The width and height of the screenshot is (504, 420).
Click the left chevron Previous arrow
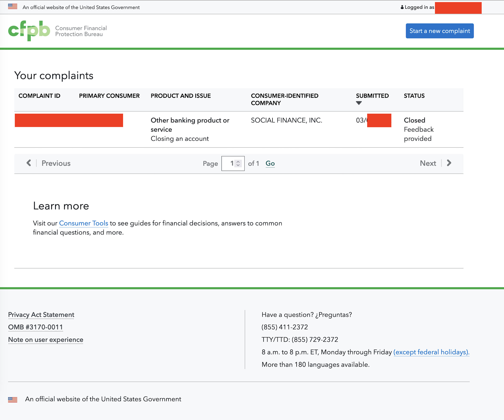point(29,163)
